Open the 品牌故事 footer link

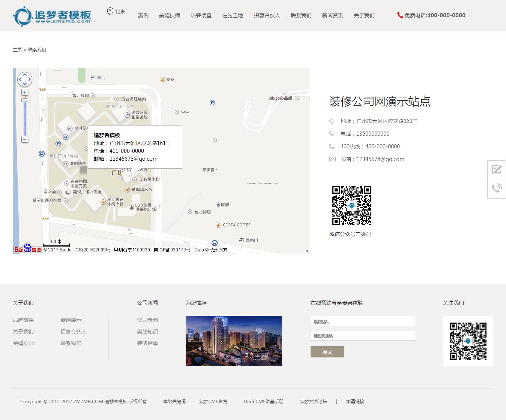(23, 320)
